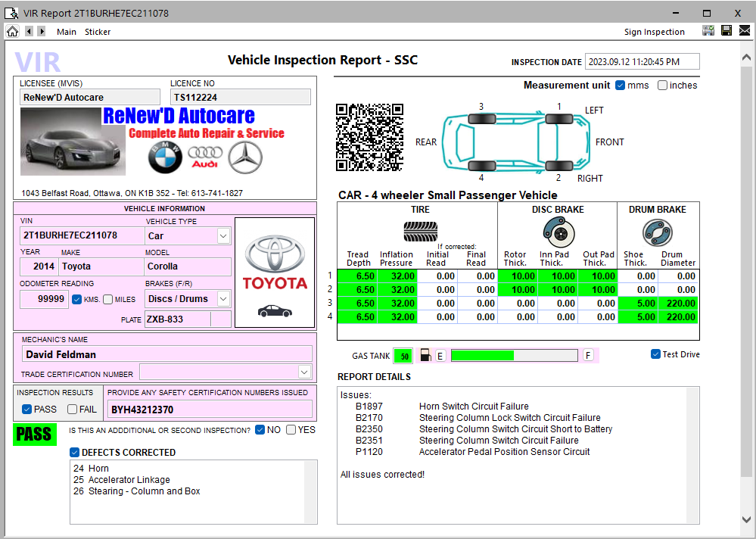
Task: Click the gas tank level bar
Action: coord(513,355)
